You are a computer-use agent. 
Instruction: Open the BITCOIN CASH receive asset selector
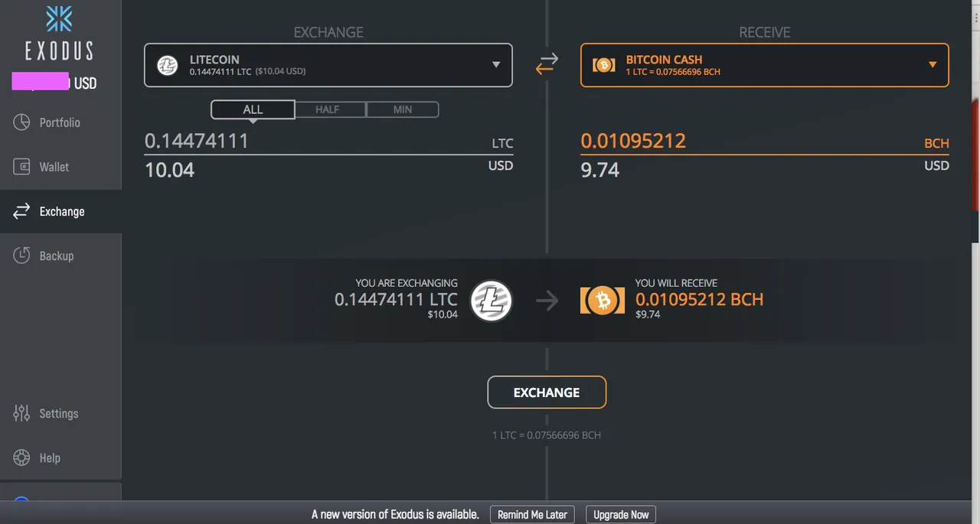coord(765,65)
